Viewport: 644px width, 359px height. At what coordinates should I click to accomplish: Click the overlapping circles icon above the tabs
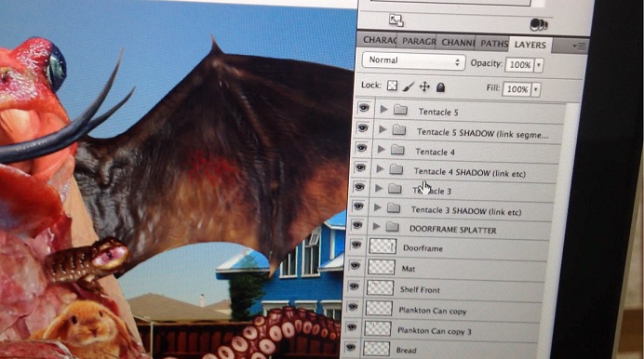(x=539, y=24)
